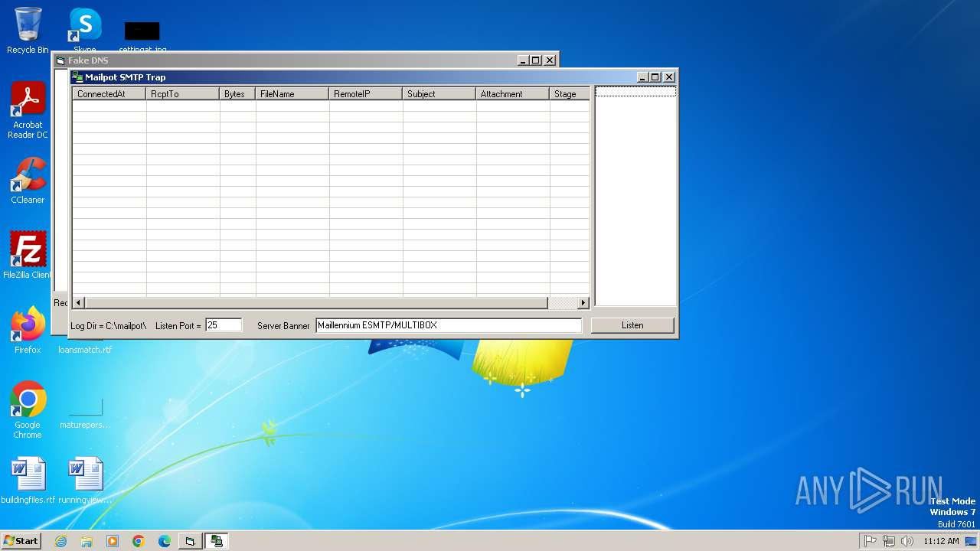Click the Mailpot SMTP Trap title icon
Screen dimensions: 980x551
(x=77, y=77)
